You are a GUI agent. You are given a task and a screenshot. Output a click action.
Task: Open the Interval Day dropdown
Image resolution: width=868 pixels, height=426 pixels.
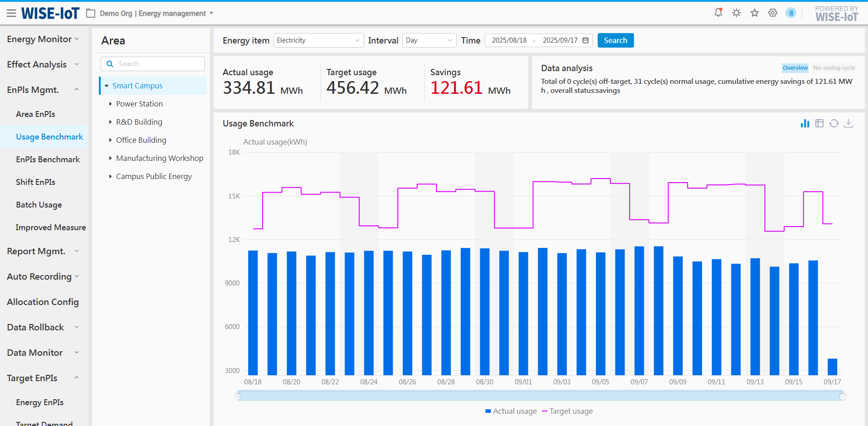[x=429, y=40]
